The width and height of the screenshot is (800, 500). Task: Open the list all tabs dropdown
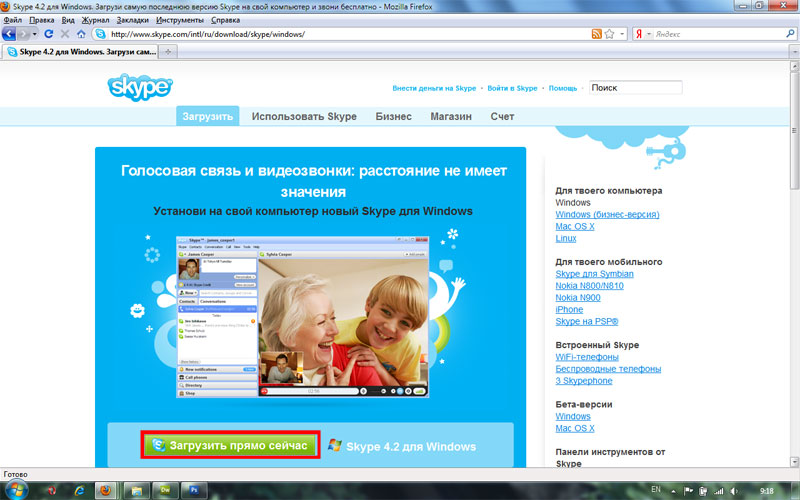click(x=794, y=52)
